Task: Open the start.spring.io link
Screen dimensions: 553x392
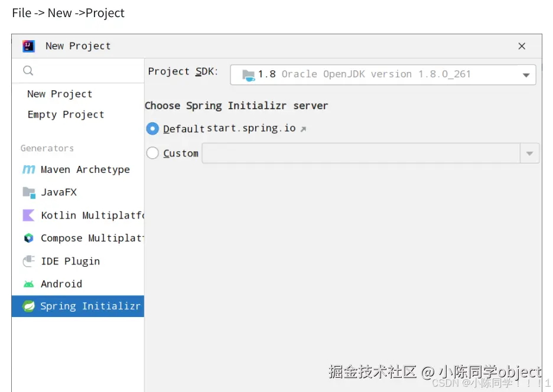Action: [251, 128]
